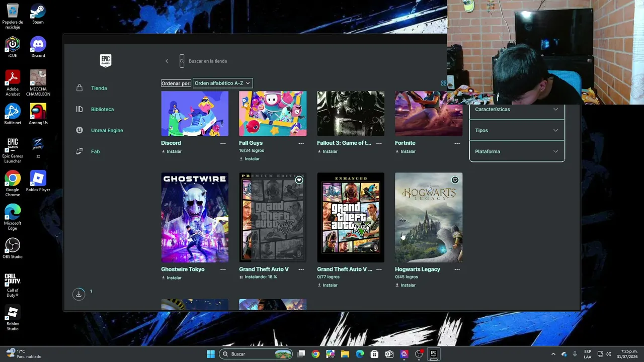Install Hogwarts Legacy
This screenshot has width=644, height=362.
pos(406,285)
